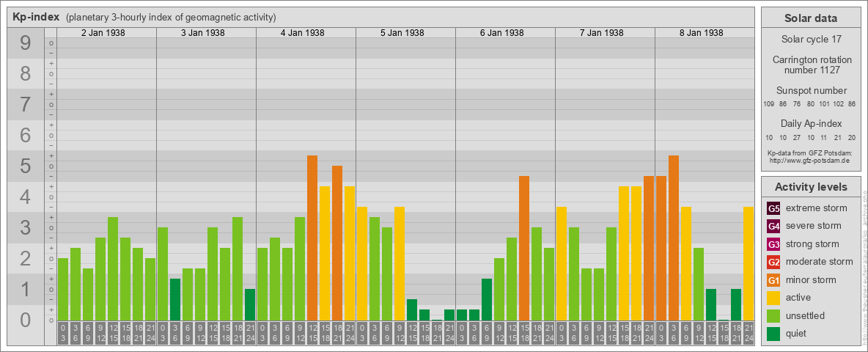Click the dark green quiet level swatch
Screen dimensions: 868x352
point(773,333)
